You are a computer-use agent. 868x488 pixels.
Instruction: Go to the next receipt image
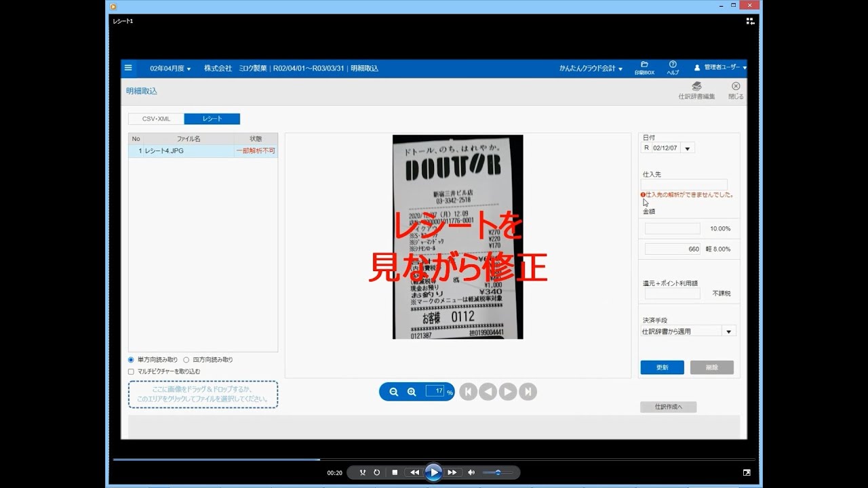pyautogui.click(x=508, y=392)
